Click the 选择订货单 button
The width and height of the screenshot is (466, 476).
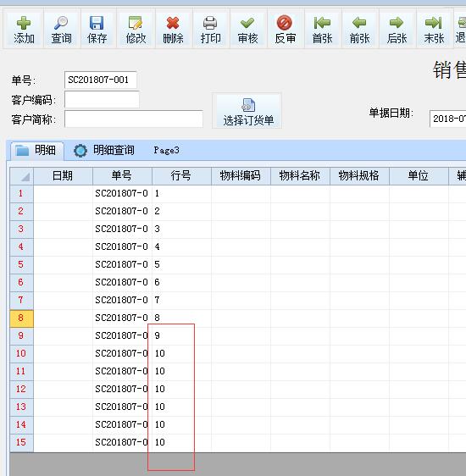click(x=247, y=111)
